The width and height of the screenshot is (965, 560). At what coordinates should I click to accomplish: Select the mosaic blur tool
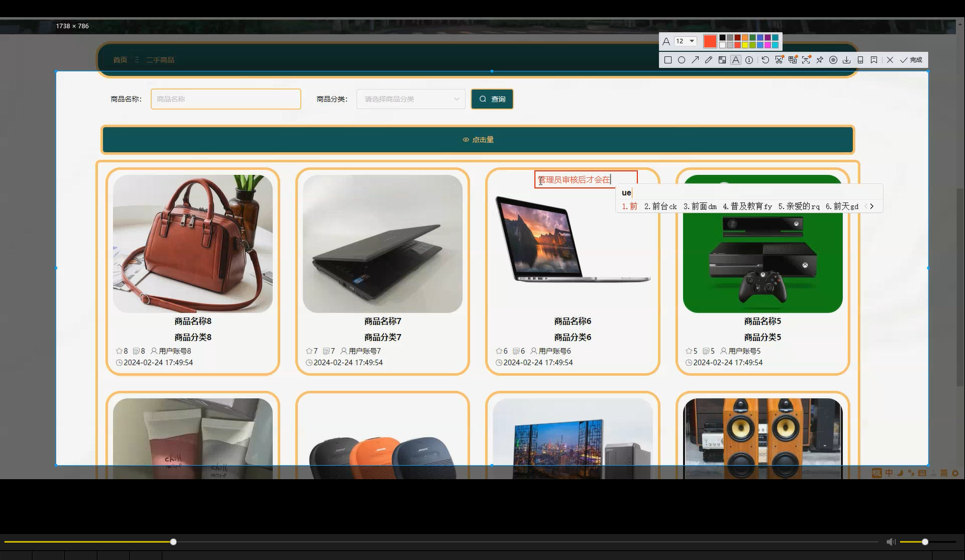(x=722, y=60)
